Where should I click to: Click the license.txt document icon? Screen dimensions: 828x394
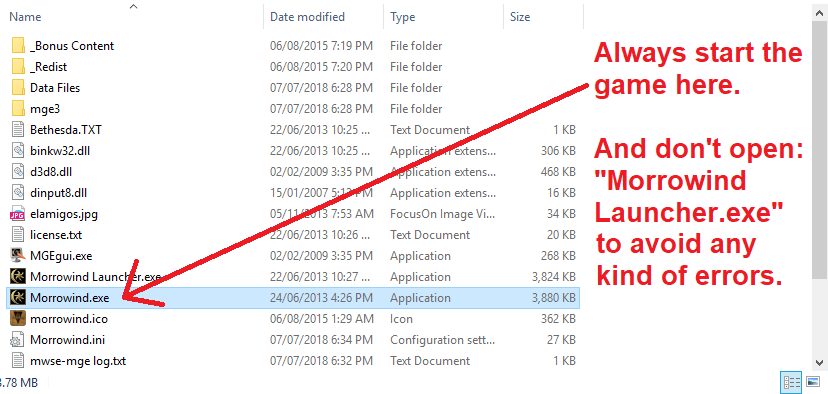18,234
